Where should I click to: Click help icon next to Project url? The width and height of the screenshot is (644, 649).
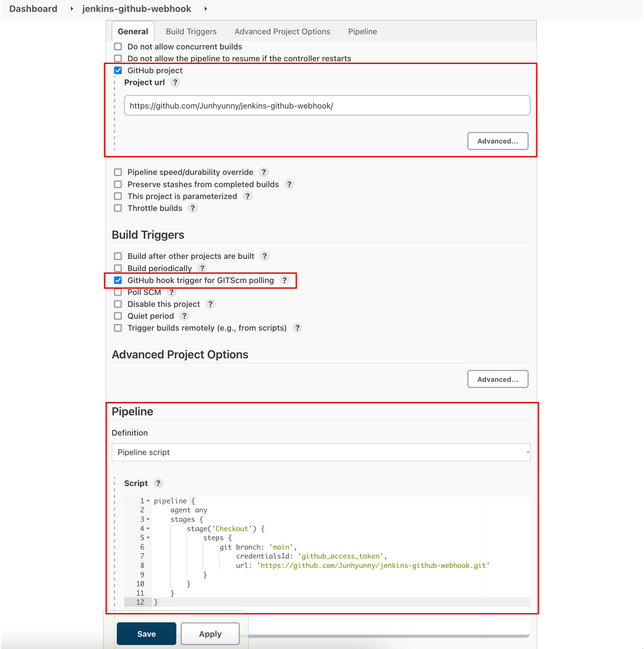pyautogui.click(x=175, y=82)
